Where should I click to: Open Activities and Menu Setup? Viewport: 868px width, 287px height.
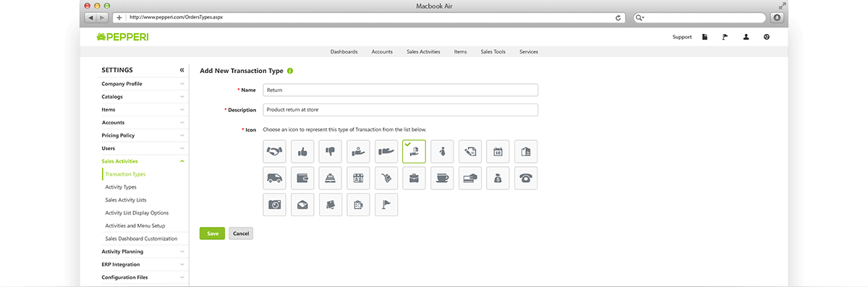(135, 226)
